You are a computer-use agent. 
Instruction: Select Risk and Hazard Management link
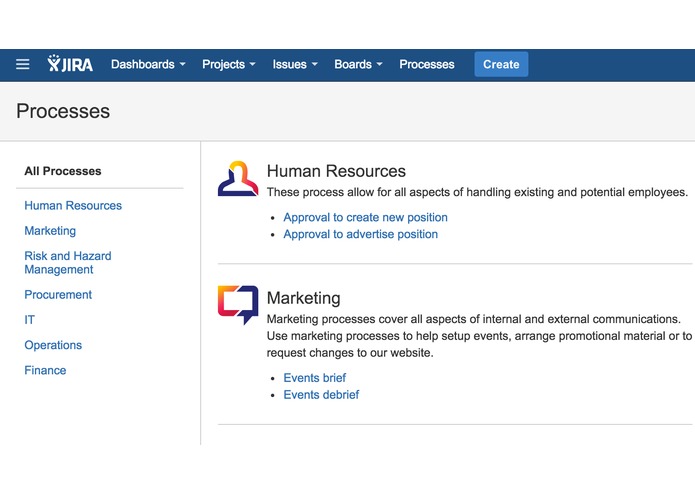pyautogui.click(x=68, y=263)
